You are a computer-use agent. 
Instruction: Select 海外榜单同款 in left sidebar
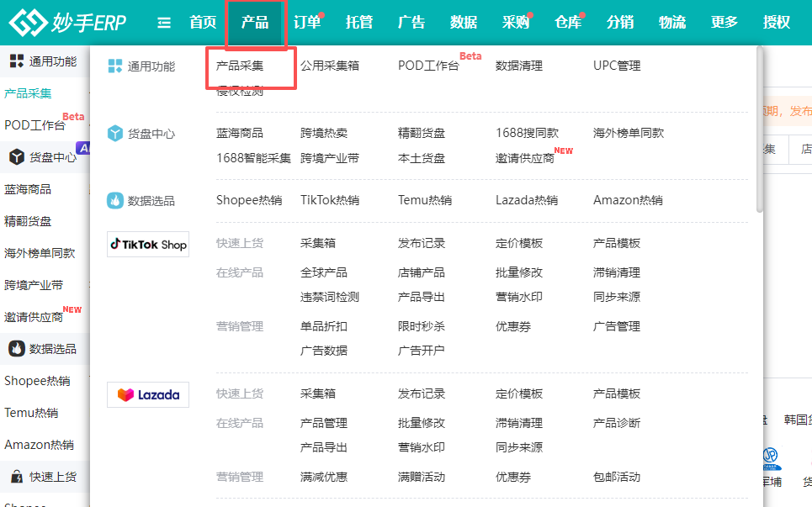coord(40,253)
